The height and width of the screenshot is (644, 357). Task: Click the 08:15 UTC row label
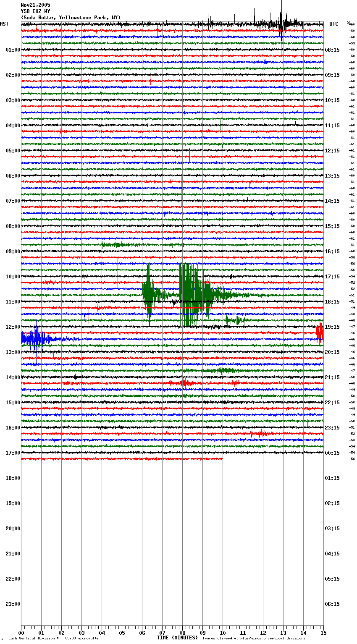pos(332,50)
